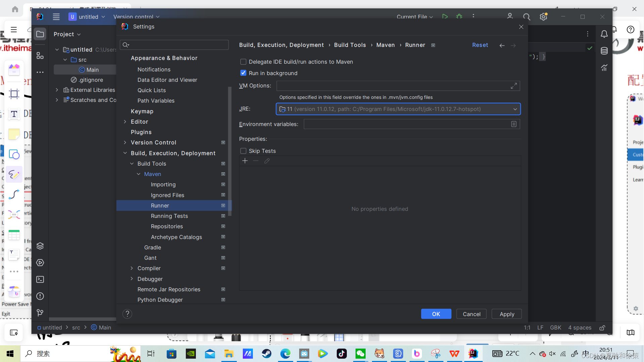Click the Settings help question mark
The width and height of the screenshot is (644, 362).
click(x=127, y=314)
